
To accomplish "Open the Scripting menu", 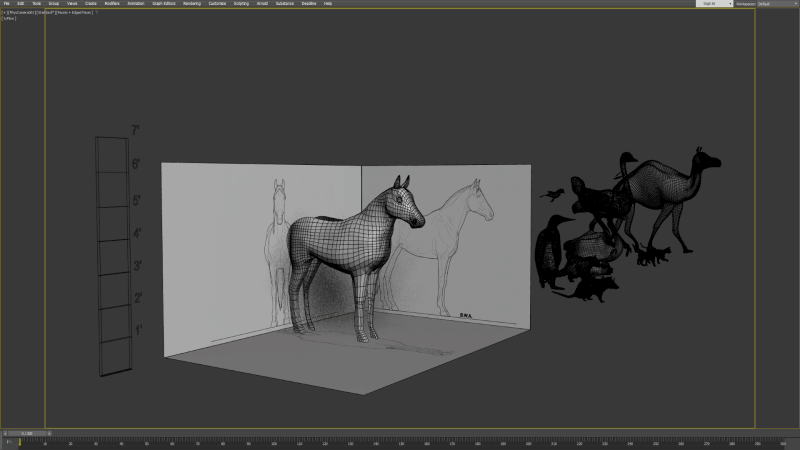I will tap(241, 4).
